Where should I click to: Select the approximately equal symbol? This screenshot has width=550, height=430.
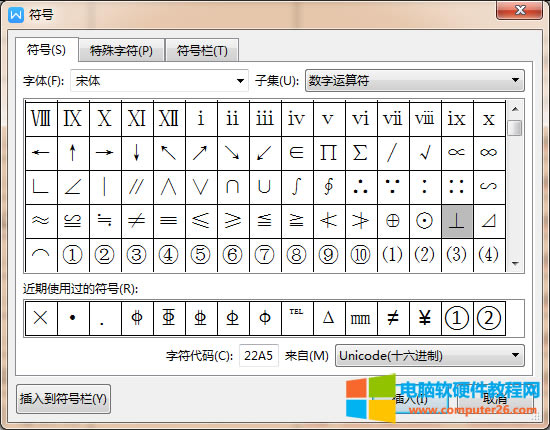click(x=41, y=221)
